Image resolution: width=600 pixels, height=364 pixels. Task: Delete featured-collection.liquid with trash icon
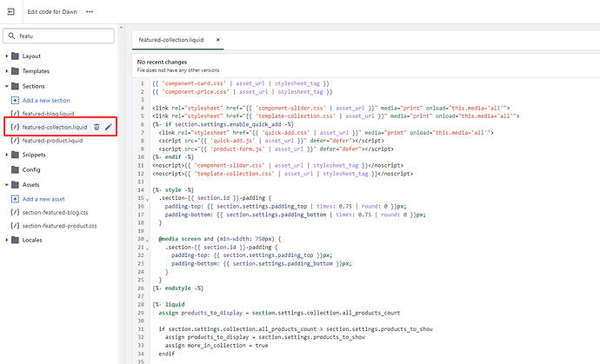tap(97, 127)
